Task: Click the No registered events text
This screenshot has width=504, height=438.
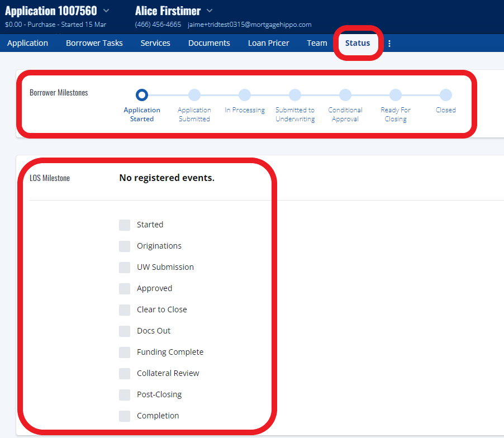Action: [x=167, y=178]
